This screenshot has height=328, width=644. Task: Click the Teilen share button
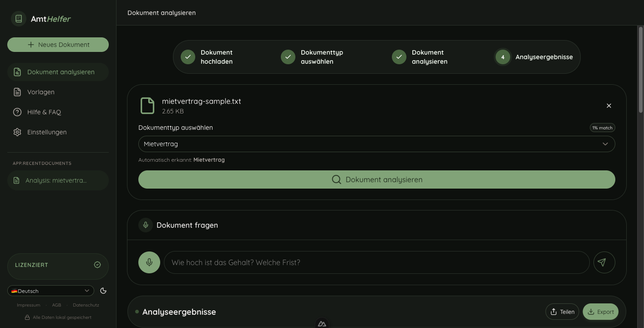point(562,312)
